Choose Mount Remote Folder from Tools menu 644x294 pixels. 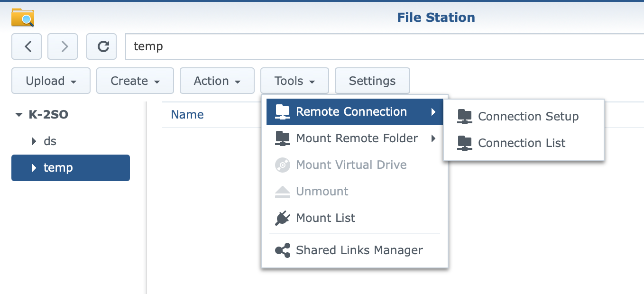point(355,138)
